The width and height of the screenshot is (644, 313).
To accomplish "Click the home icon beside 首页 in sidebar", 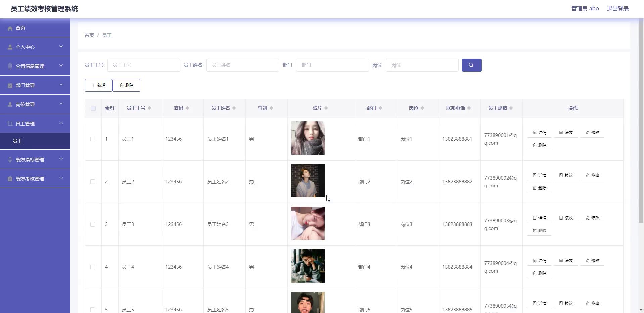I will (x=10, y=28).
